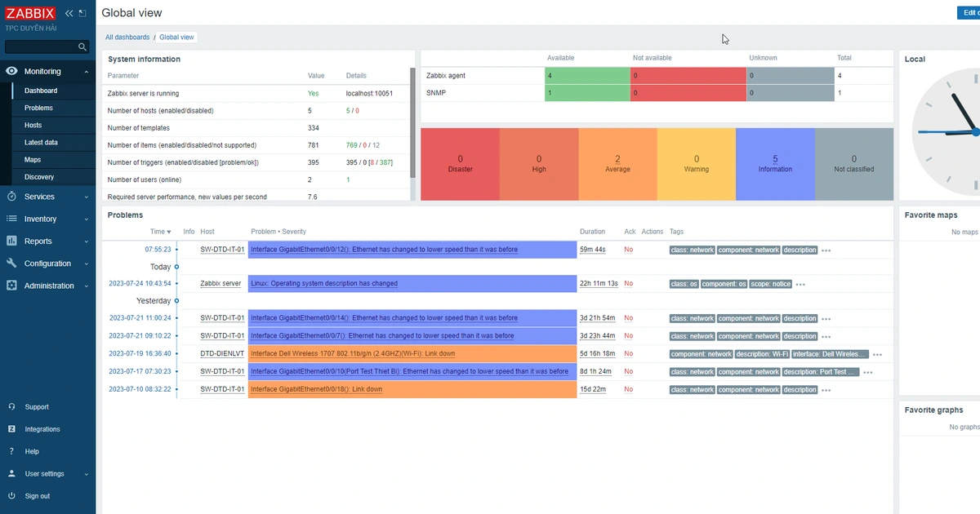The image size is (980, 514).
Task: Click the Edit dashboard button
Action: 968,12
